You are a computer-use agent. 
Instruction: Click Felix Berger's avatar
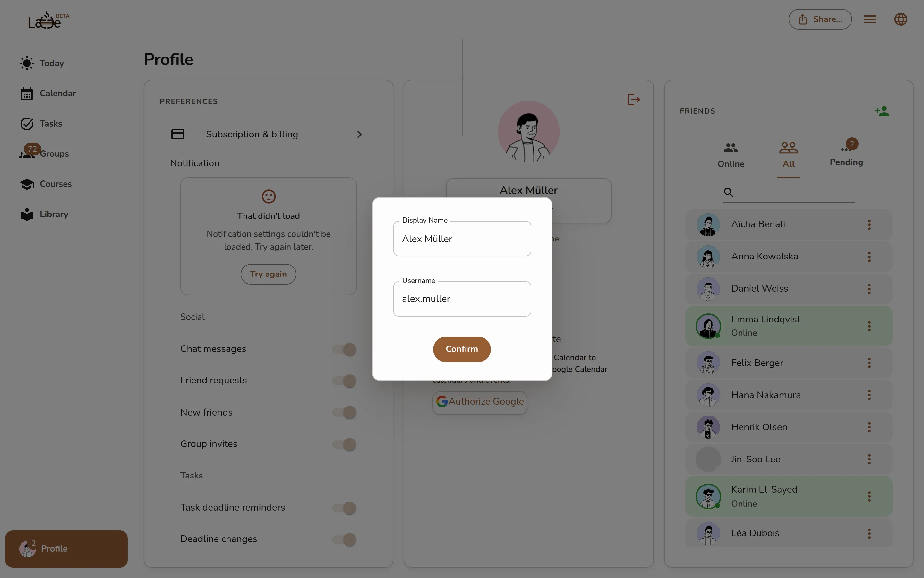click(x=708, y=363)
